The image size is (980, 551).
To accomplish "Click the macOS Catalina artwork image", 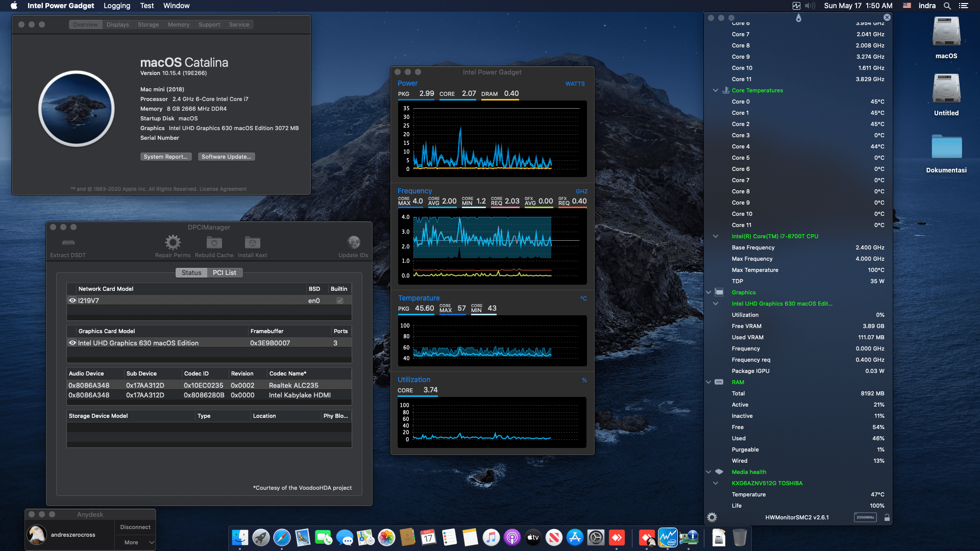I will 77,109.
